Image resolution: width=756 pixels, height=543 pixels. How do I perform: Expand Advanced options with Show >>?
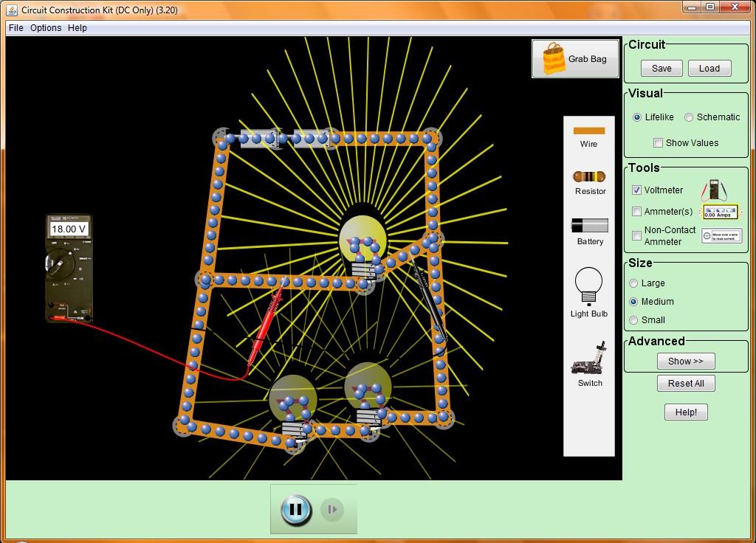coord(686,361)
